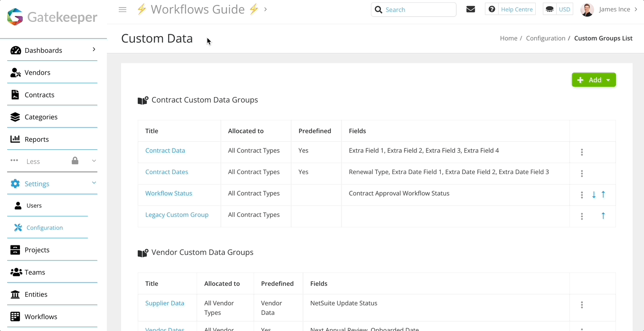Viewport: 644px width, 331px height.
Task: Click the hamburger menu icon
Action: 123,9
